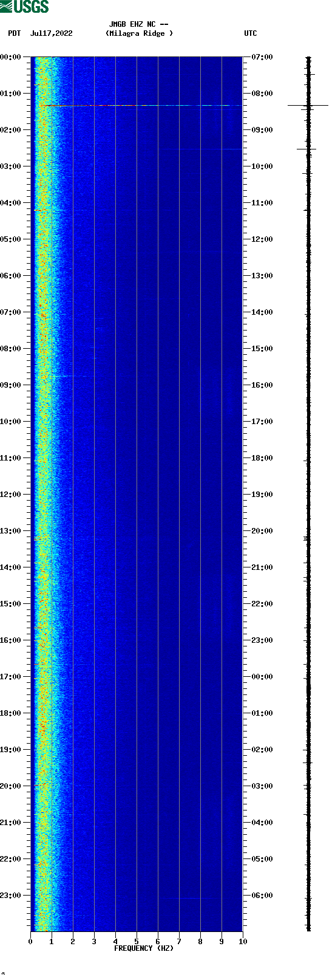
Task: Click the 00:00 PDT time label
Action: click(10, 57)
